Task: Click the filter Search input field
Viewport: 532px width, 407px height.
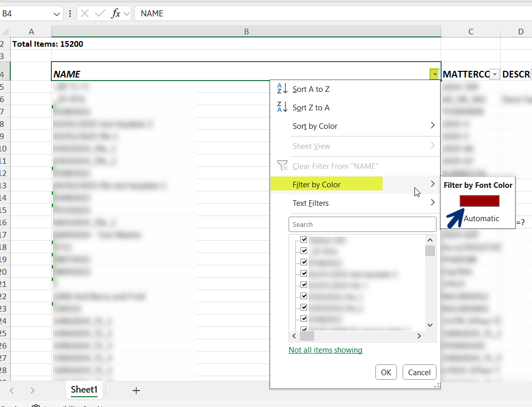Action: 363,224
